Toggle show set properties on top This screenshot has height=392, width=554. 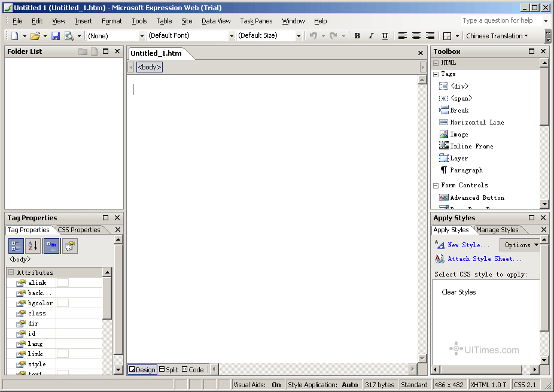pyautogui.click(x=51, y=246)
